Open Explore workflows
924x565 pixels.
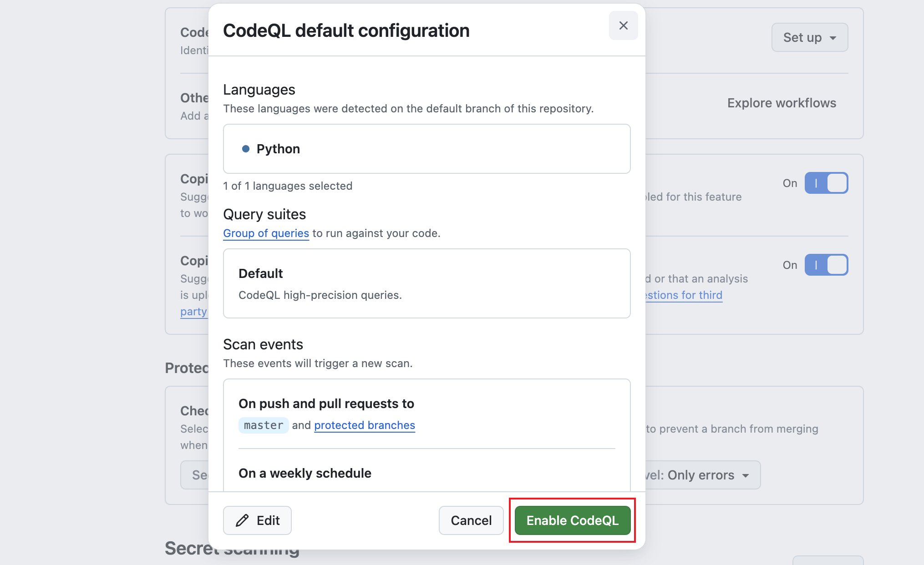(781, 103)
